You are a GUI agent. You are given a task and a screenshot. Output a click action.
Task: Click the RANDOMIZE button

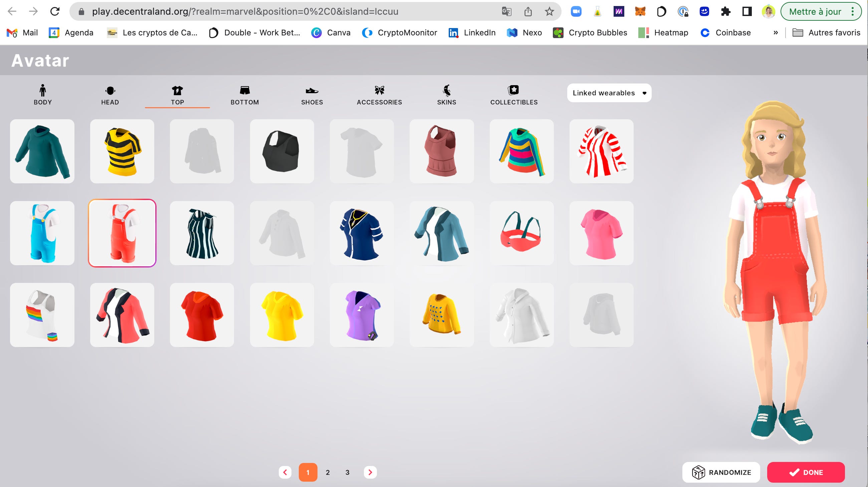(x=721, y=472)
